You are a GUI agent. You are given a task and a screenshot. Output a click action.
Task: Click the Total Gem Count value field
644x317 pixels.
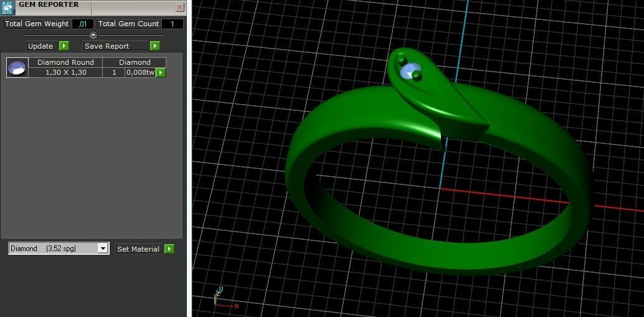tap(173, 24)
